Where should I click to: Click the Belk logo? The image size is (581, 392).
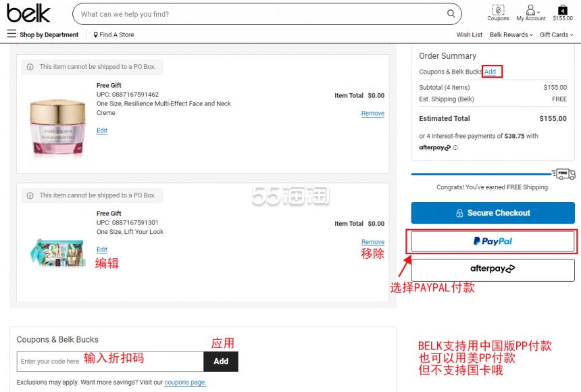click(x=28, y=14)
